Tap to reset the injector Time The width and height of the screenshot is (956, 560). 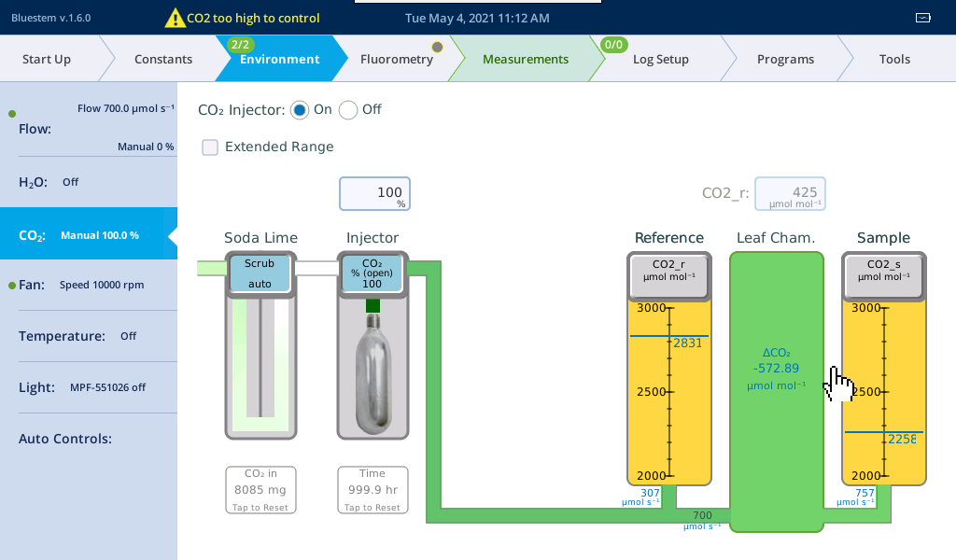(372, 490)
